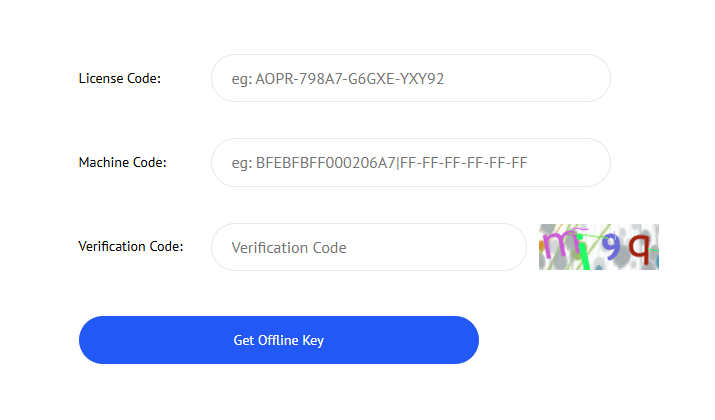715x420 pixels.
Task: Focus the License Code input field
Action: [x=410, y=78]
